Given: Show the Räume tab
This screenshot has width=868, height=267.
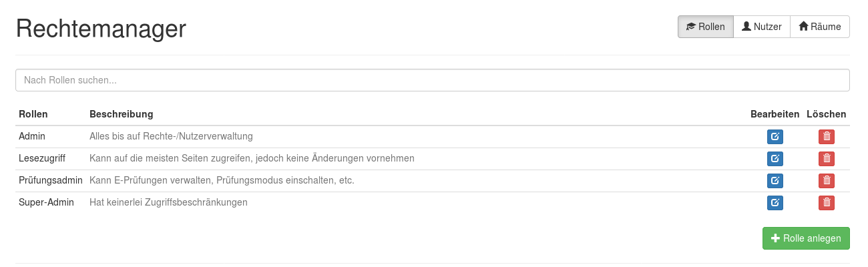Looking at the screenshot, I should pos(820,27).
